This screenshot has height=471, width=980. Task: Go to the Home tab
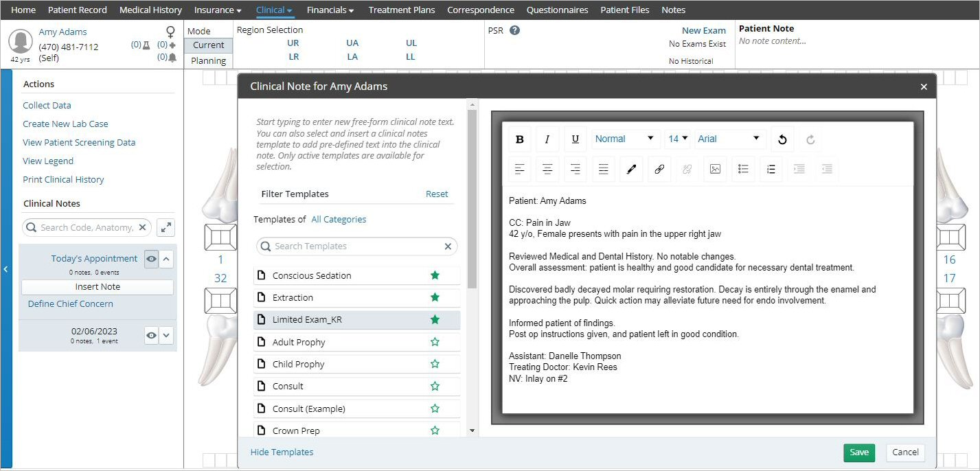[x=23, y=10]
